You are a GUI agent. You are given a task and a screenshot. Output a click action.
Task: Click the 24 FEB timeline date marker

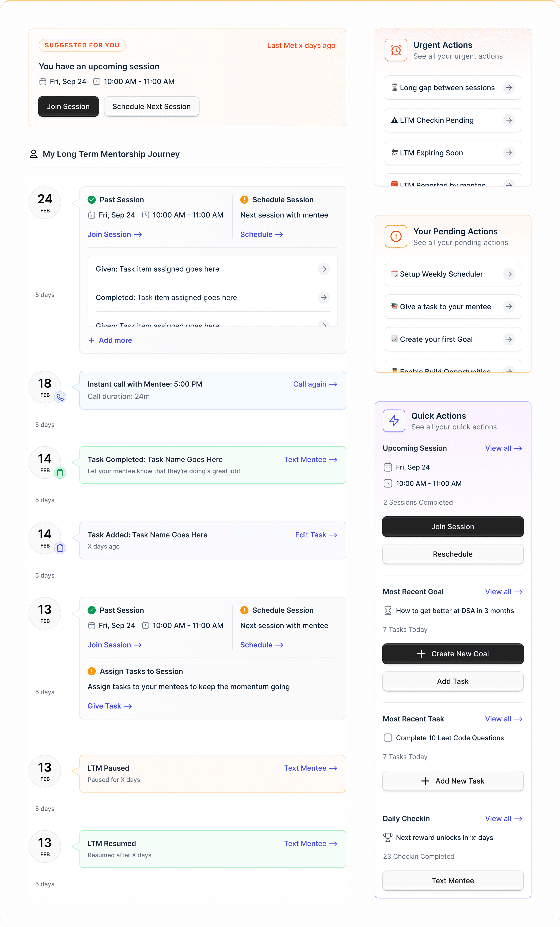(45, 203)
